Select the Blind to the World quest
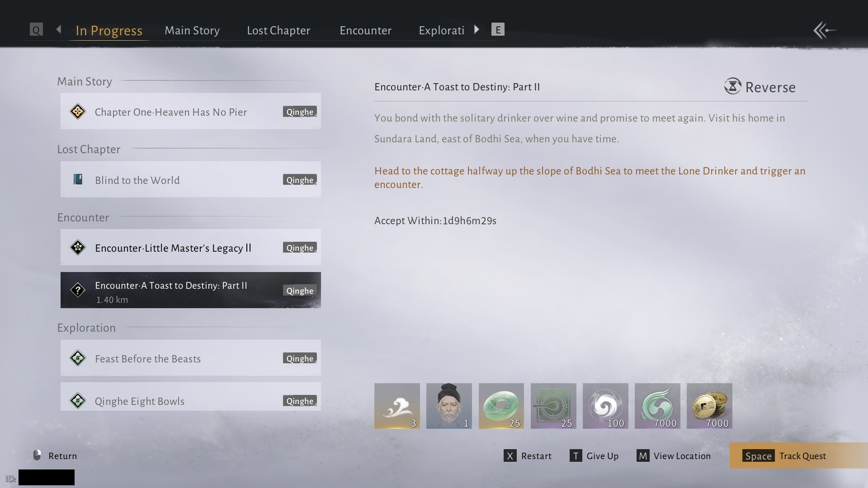868x488 pixels. 190,180
